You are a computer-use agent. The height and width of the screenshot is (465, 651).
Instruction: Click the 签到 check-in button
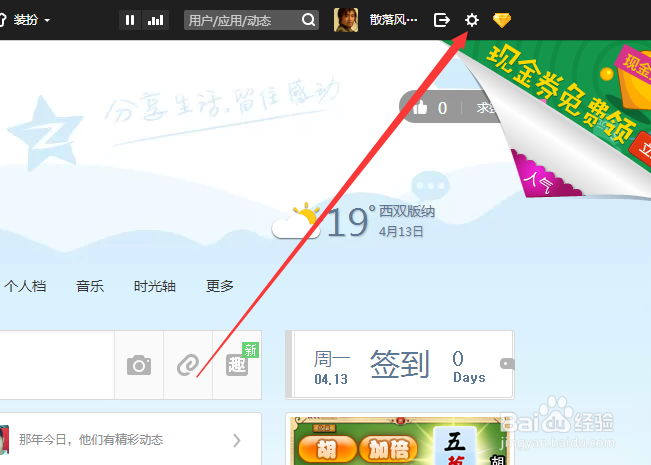click(399, 364)
